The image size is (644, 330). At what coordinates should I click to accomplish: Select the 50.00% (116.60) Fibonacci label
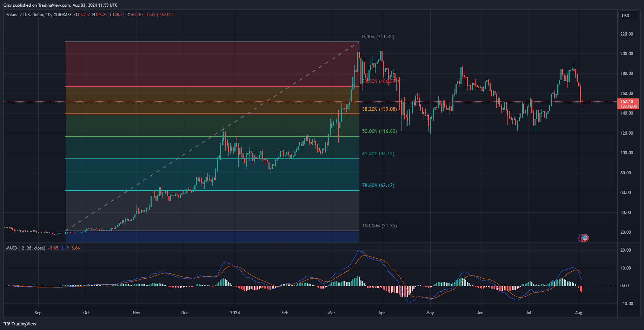(379, 131)
